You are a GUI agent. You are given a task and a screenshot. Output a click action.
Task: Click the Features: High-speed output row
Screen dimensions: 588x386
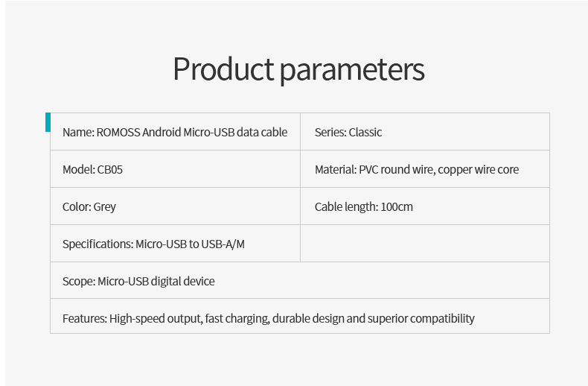pos(300,316)
